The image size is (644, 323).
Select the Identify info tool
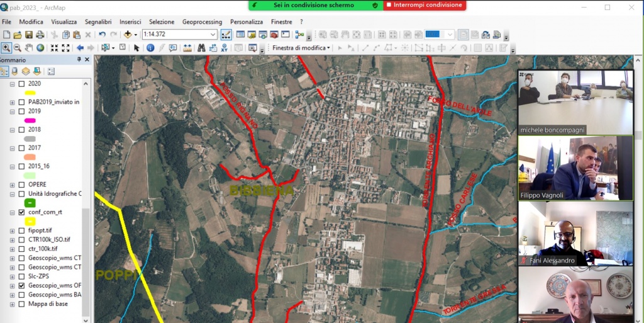(x=150, y=48)
